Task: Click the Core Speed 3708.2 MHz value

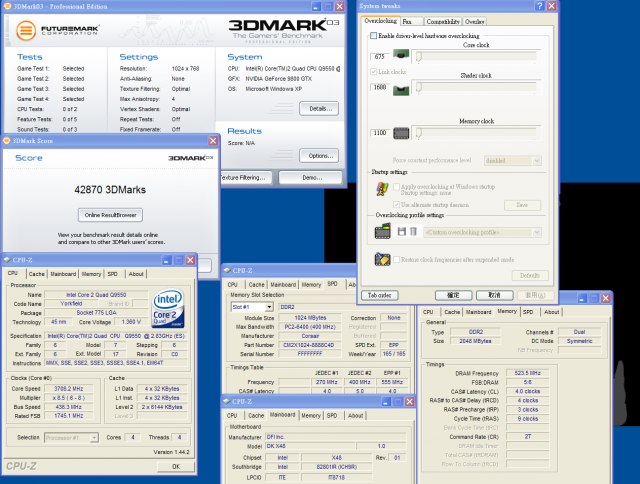Action: pos(69,389)
